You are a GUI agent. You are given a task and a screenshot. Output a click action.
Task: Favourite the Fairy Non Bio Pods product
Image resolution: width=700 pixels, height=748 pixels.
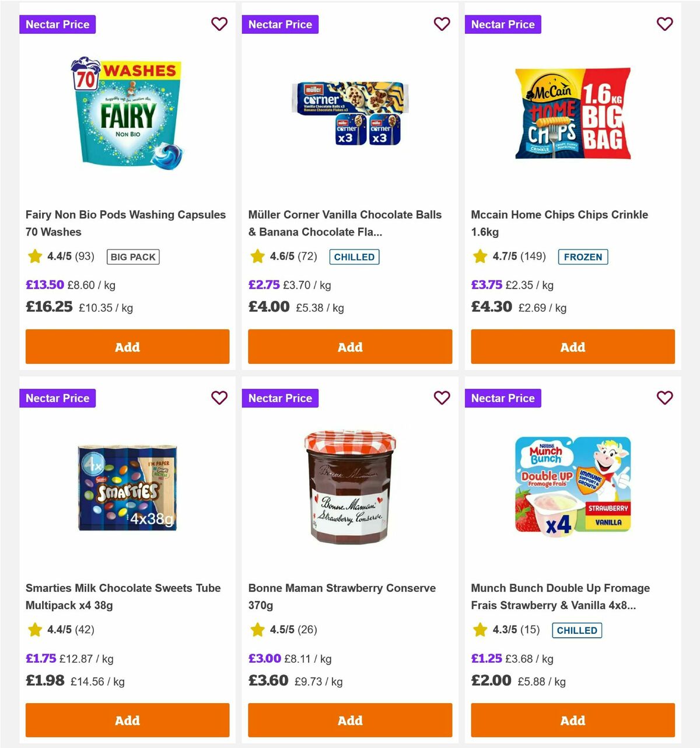click(219, 24)
